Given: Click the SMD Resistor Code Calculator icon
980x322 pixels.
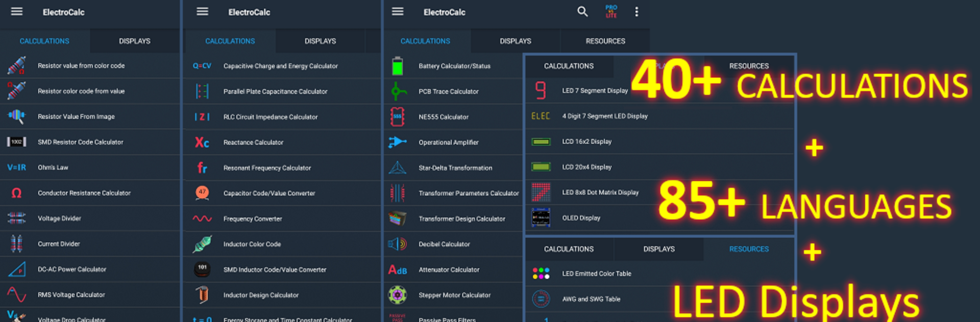Looking at the screenshot, I should click(16, 142).
